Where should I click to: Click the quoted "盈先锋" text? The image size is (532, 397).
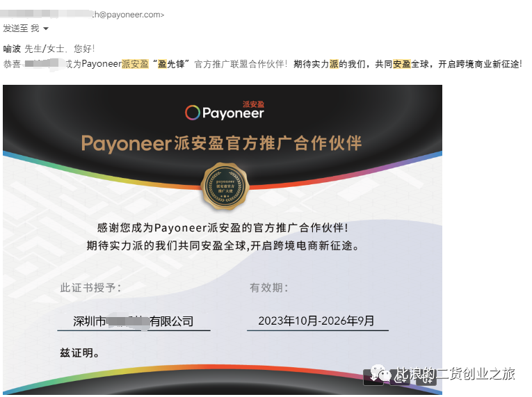pyautogui.click(x=171, y=64)
